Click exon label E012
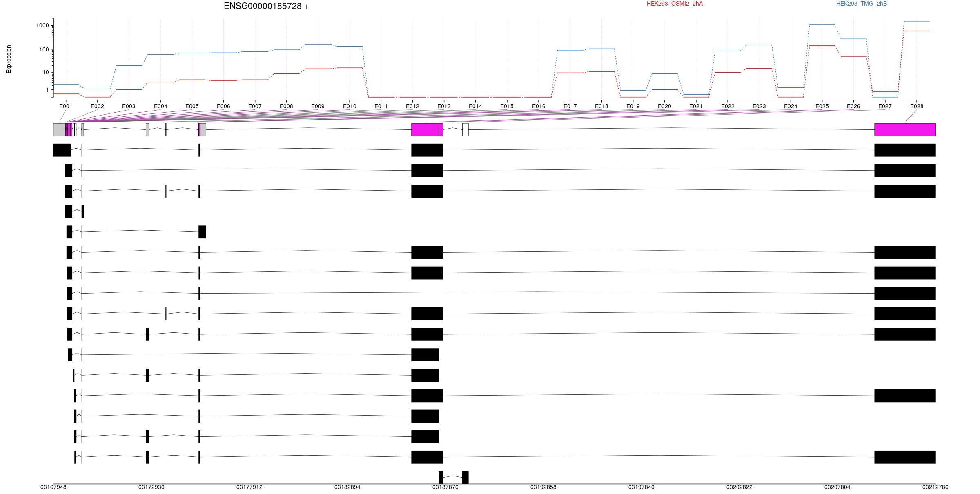Viewport: 980px width, 494px height. (x=412, y=106)
